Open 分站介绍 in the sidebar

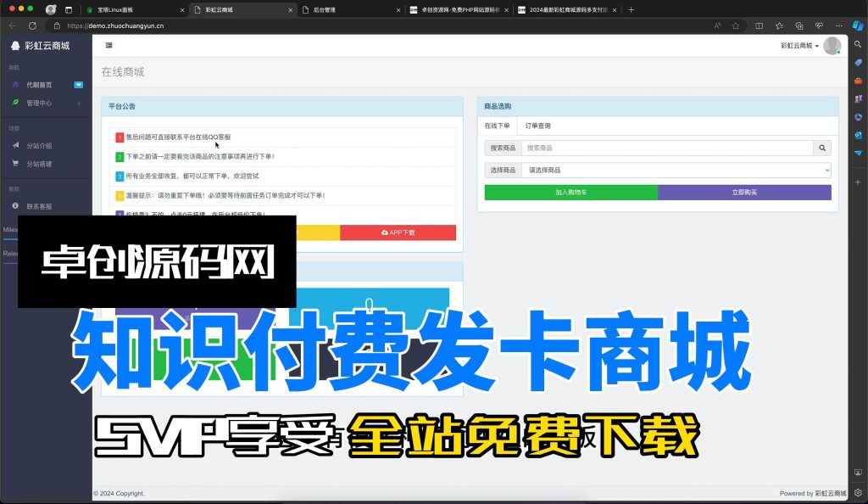(x=39, y=146)
